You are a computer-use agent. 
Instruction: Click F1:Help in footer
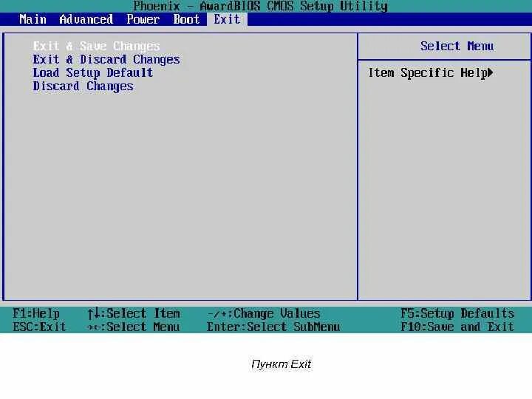click(x=36, y=313)
